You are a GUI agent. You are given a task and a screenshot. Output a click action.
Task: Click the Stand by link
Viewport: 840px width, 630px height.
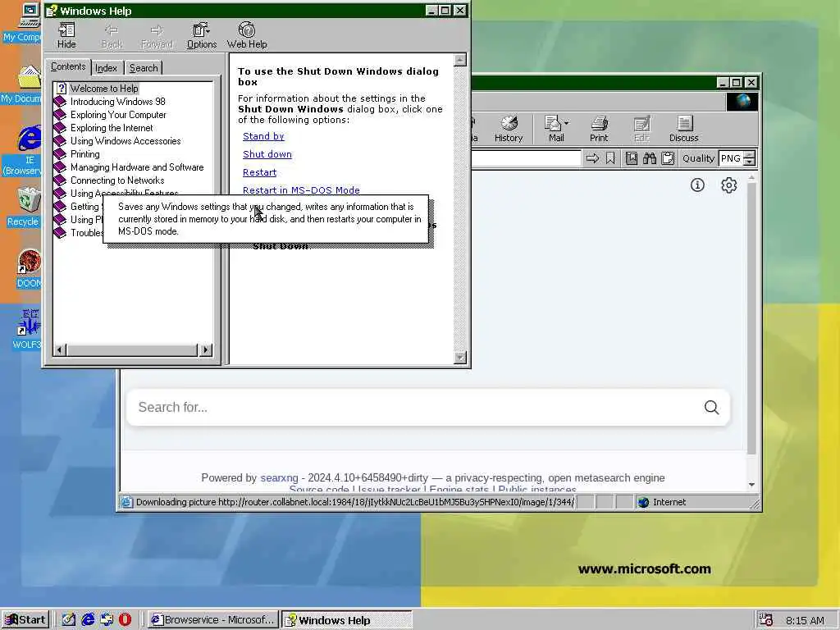click(263, 136)
